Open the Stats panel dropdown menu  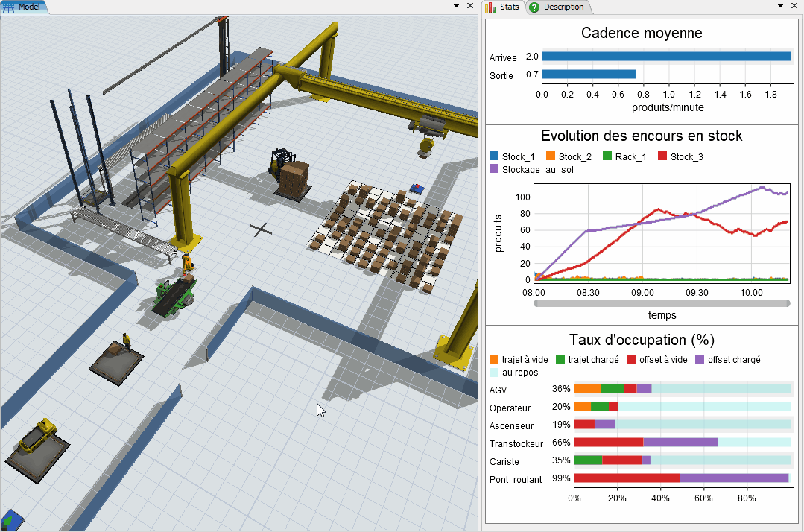[x=780, y=5]
